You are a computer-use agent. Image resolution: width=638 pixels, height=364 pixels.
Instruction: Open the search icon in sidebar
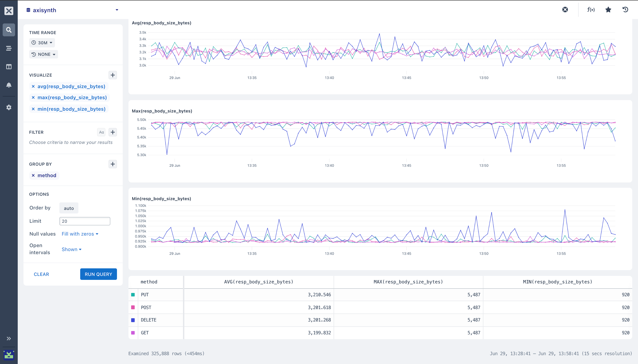(9, 30)
